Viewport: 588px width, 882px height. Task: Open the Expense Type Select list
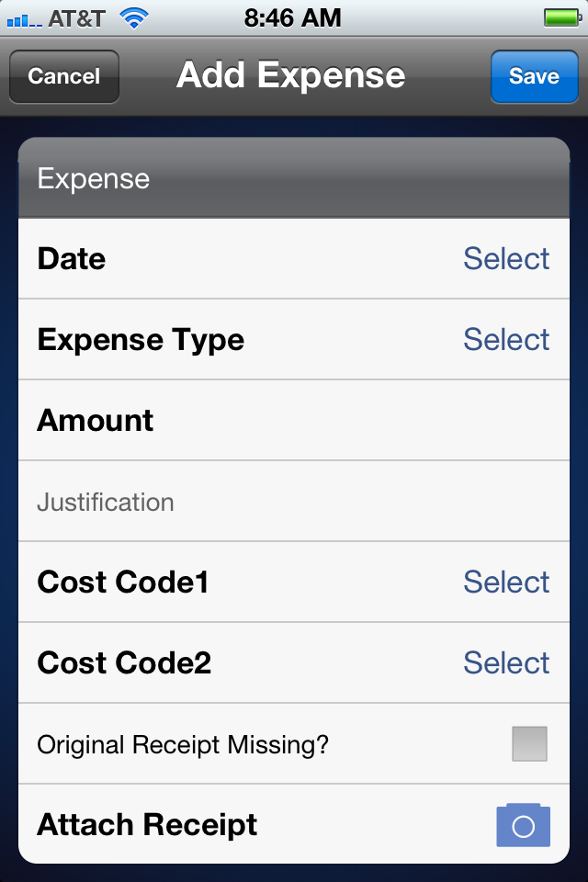pyautogui.click(x=506, y=339)
